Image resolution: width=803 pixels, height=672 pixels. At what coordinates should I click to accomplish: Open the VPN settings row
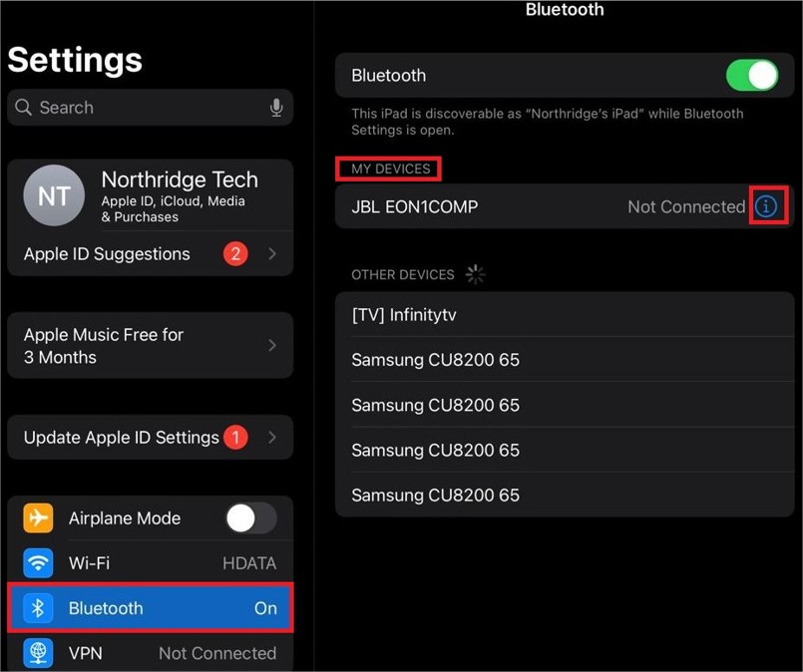coord(151,653)
